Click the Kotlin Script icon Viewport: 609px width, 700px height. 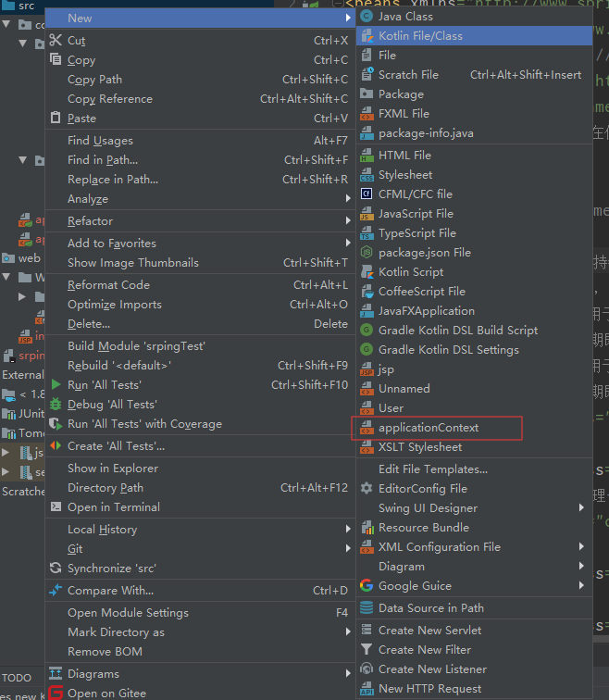tap(367, 272)
